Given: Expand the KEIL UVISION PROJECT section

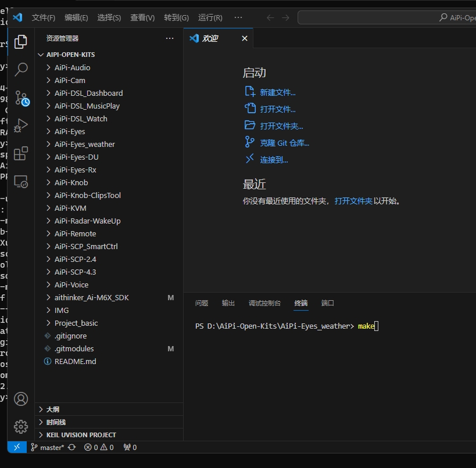Looking at the screenshot, I should [x=109, y=435].
